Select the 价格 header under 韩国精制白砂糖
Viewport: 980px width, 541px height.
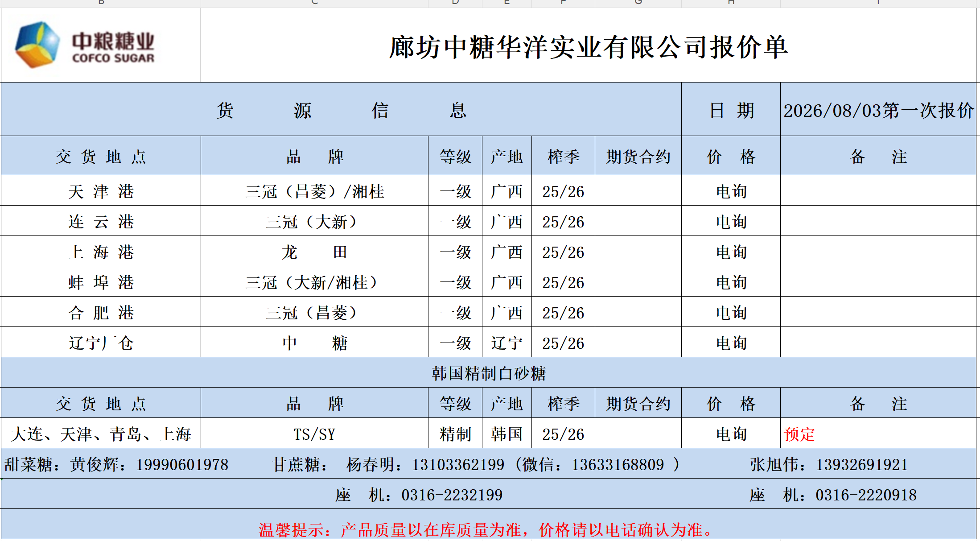(x=731, y=403)
